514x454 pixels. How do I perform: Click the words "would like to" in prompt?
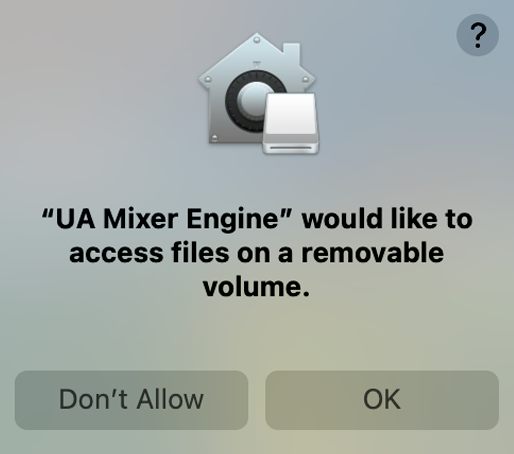(387, 219)
